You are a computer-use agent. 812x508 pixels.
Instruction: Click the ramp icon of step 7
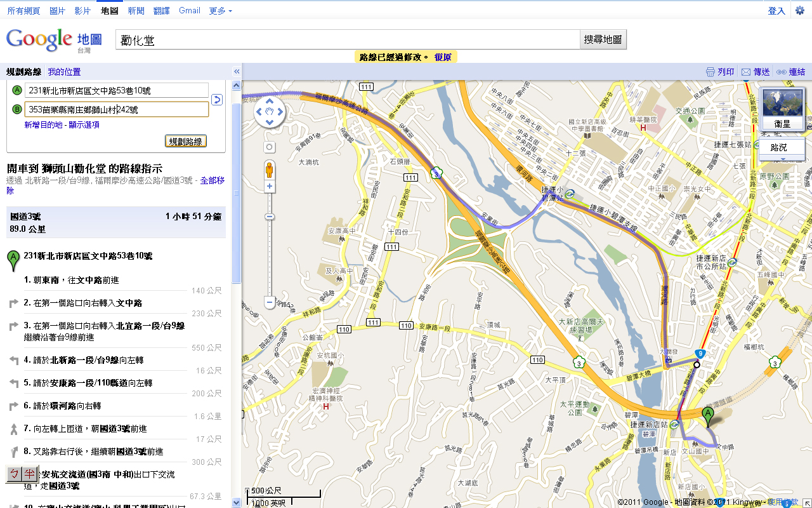[x=14, y=429]
